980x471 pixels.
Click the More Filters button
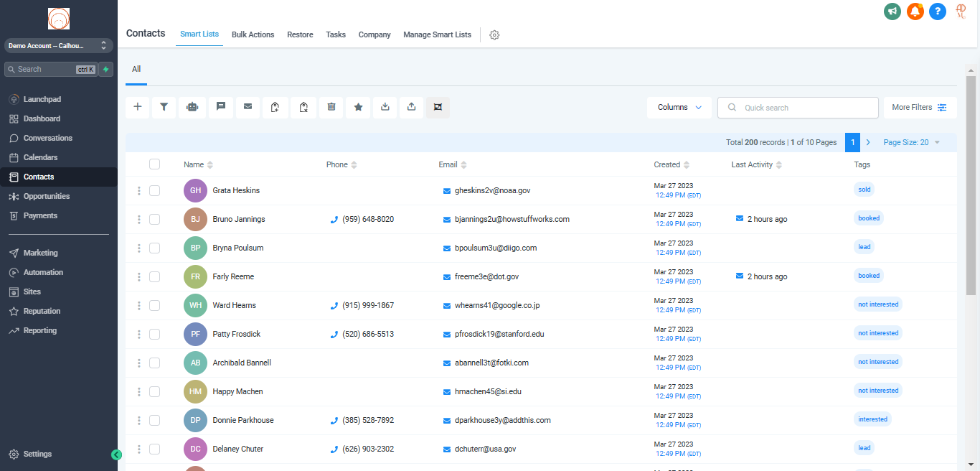920,108
